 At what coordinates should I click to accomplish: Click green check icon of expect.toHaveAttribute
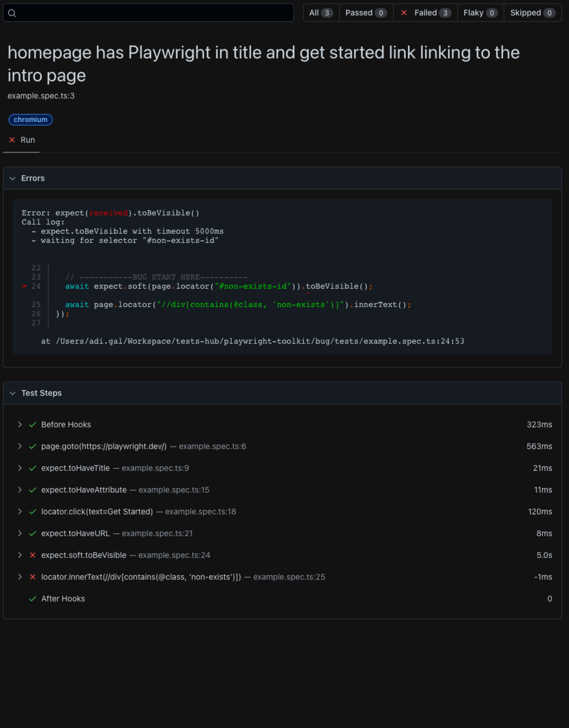[33, 490]
